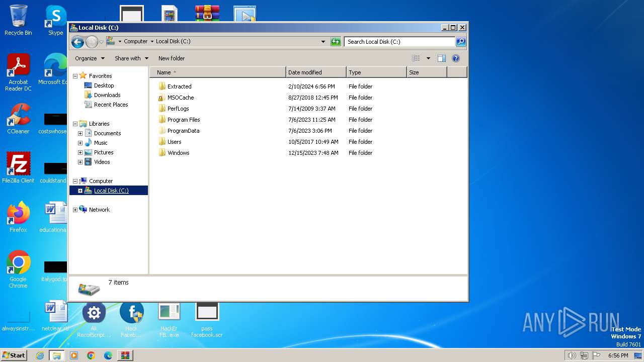Open the view options dropdown arrow
Screen dimensions: 644x362
point(428,58)
